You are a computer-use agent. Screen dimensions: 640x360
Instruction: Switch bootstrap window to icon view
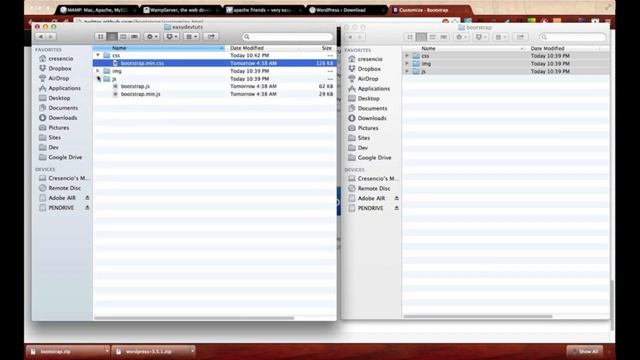[x=410, y=37]
